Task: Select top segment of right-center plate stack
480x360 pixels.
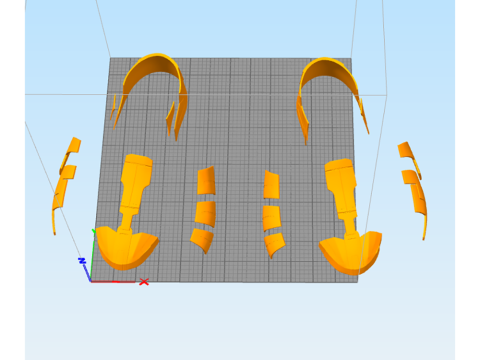Action: point(271,185)
